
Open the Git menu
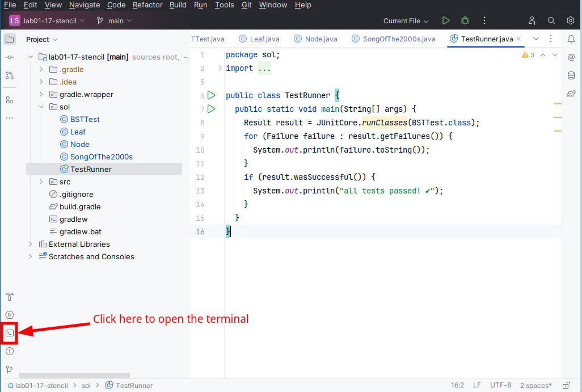point(246,5)
